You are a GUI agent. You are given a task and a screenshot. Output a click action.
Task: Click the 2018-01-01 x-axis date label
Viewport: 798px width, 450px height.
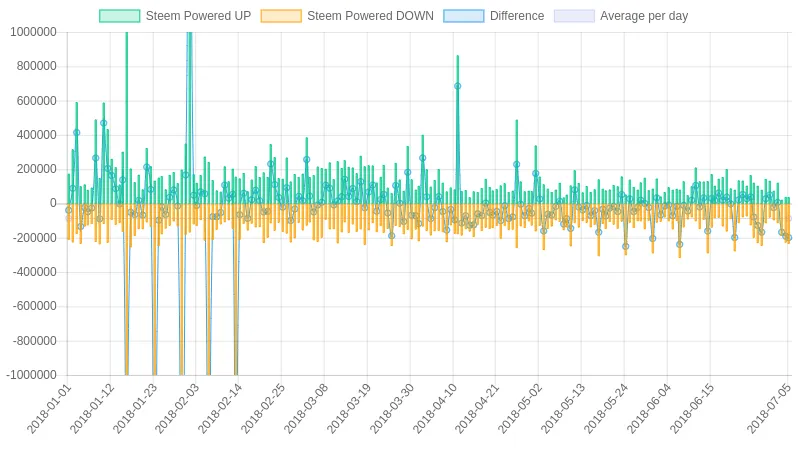(x=49, y=409)
